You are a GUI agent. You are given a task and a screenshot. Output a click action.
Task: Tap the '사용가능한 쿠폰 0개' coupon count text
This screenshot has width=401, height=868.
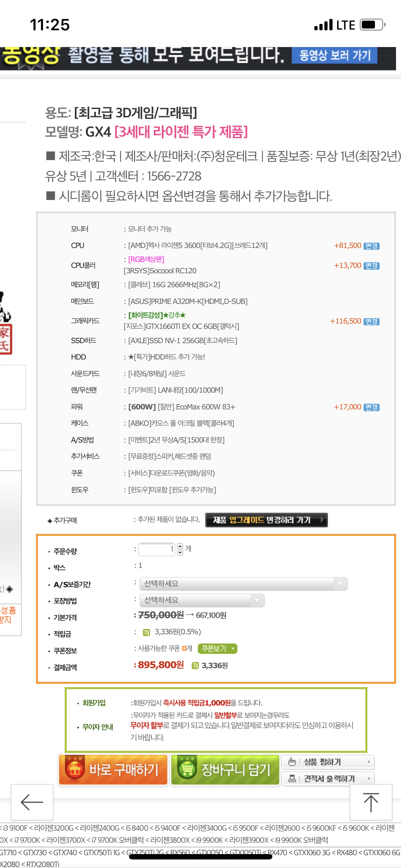point(165,649)
